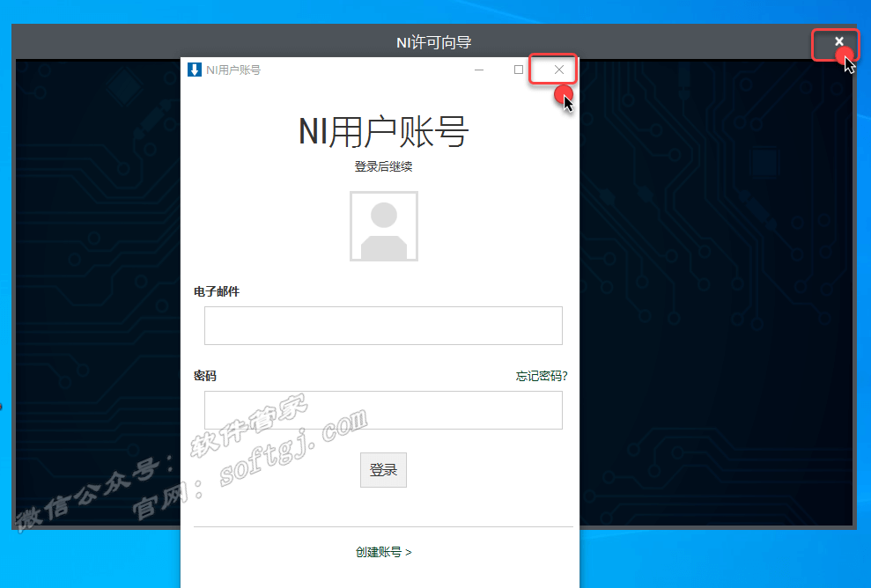Close the NI许可向导 wizard window
The width and height of the screenshot is (871, 588).
[x=838, y=41]
